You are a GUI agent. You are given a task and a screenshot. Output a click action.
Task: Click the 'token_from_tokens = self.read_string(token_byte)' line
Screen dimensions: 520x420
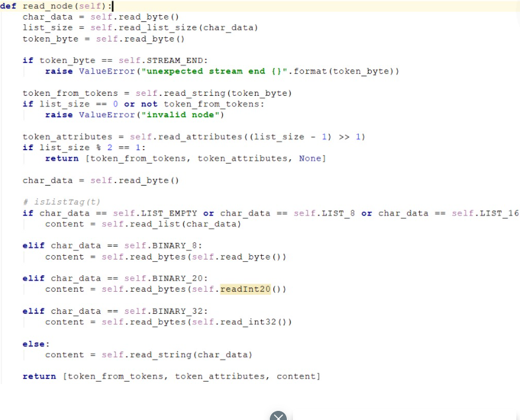[157, 93]
